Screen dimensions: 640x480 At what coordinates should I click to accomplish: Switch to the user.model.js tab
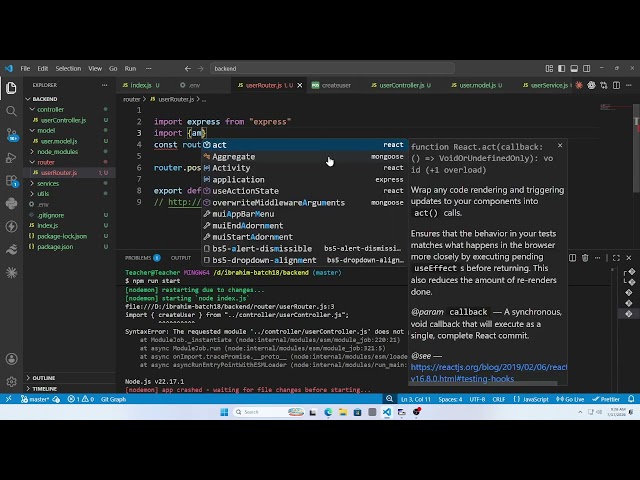click(x=476, y=85)
